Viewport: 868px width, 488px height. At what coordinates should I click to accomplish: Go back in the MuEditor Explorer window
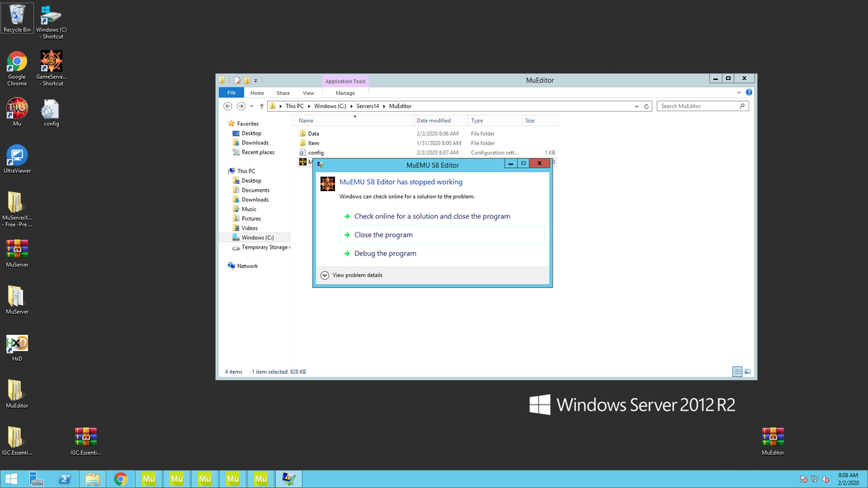coord(228,106)
